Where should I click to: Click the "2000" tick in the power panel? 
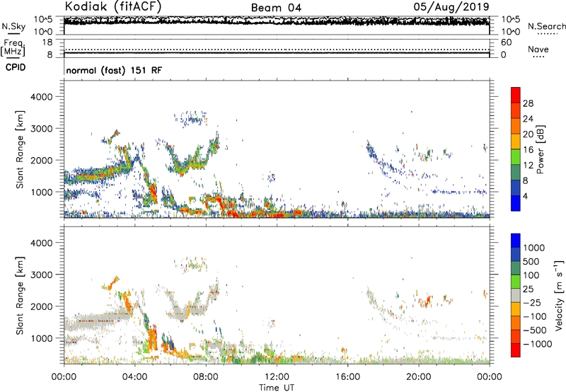(x=42, y=160)
